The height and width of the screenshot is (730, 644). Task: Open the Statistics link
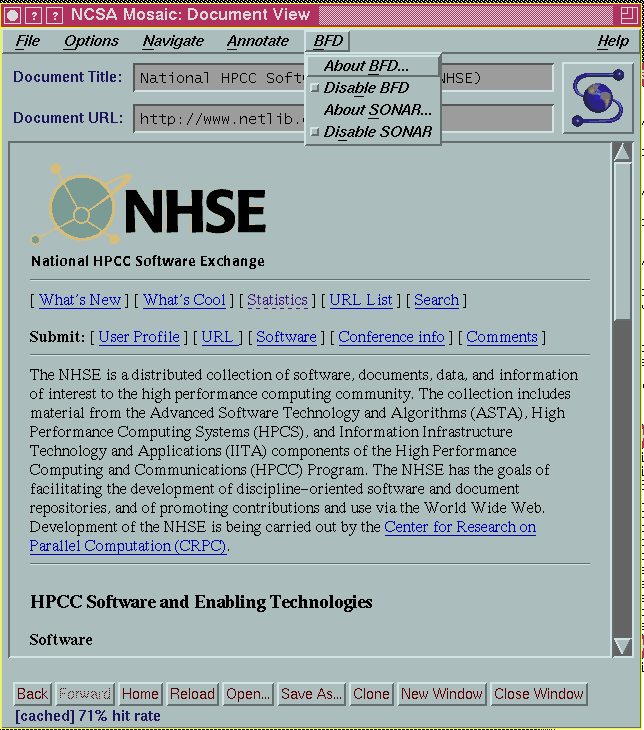pos(277,300)
